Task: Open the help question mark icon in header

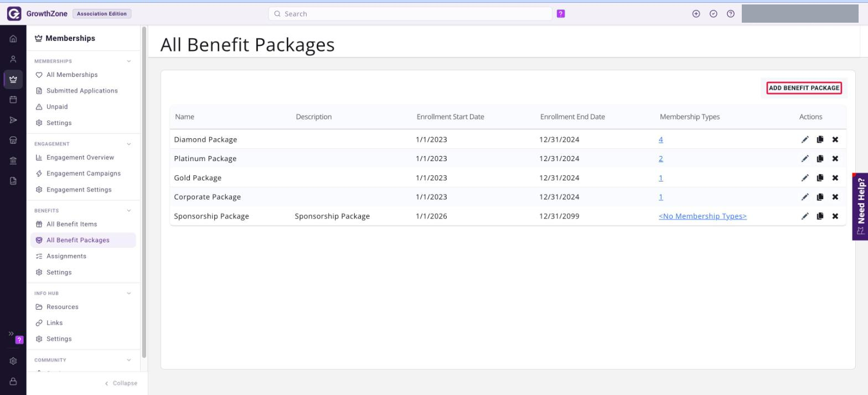Action: [x=731, y=14]
